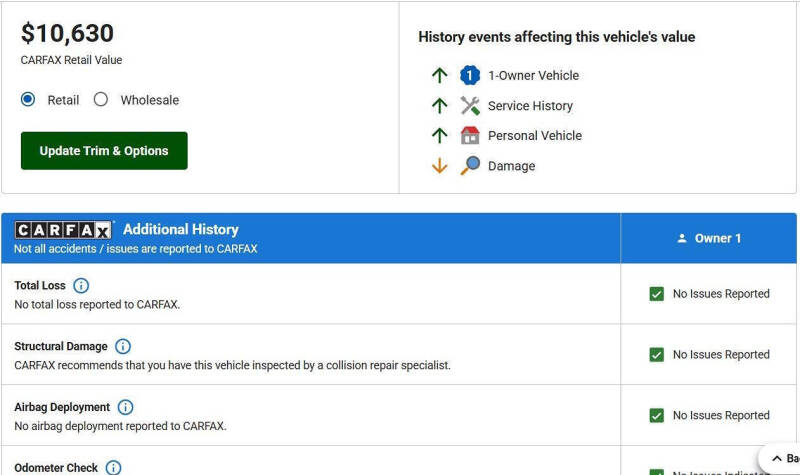Viewport: 800px width, 475px height.
Task: Click Service History text
Action: pyautogui.click(x=530, y=106)
